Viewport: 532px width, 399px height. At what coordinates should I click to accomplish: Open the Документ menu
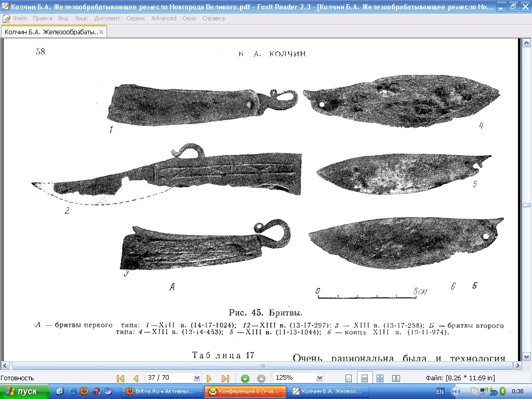click(107, 18)
